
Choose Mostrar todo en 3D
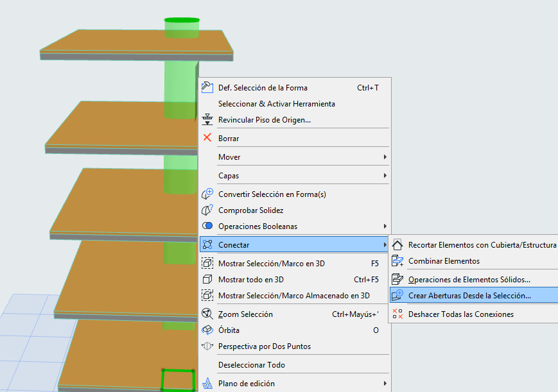pyautogui.click(x=295, y=279)
